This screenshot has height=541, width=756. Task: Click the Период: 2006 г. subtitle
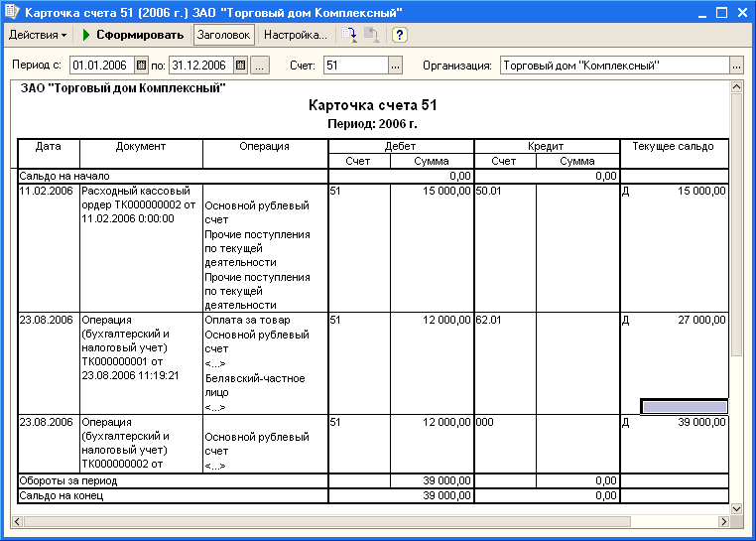pyautogui.click(x=372, y=124)
